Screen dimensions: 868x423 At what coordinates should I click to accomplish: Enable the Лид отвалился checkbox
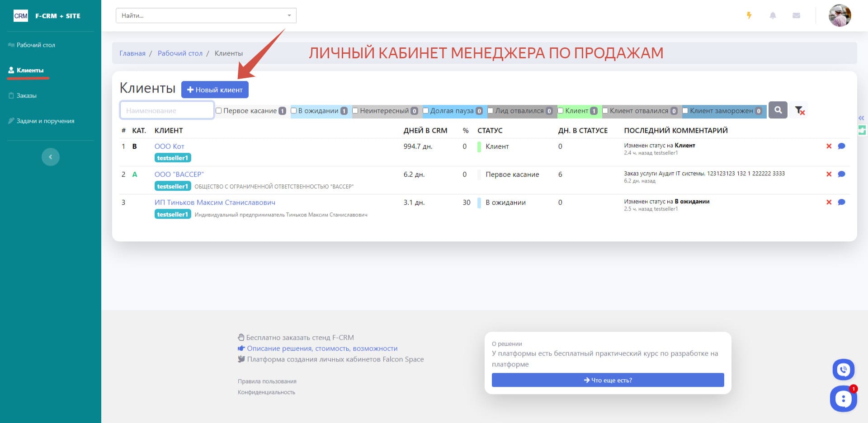pyautogui.click(x=490, y=110)
